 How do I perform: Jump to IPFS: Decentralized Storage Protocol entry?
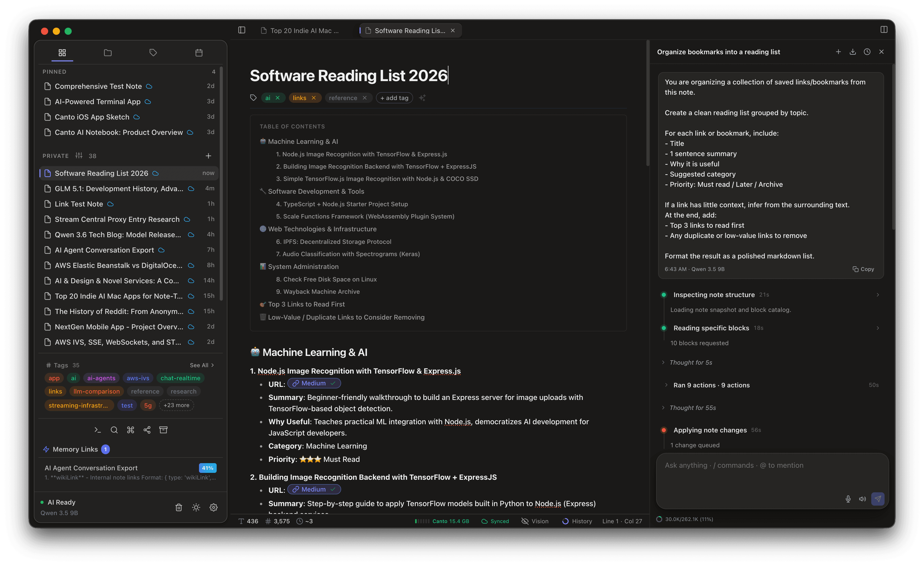(x=333, y=242)
